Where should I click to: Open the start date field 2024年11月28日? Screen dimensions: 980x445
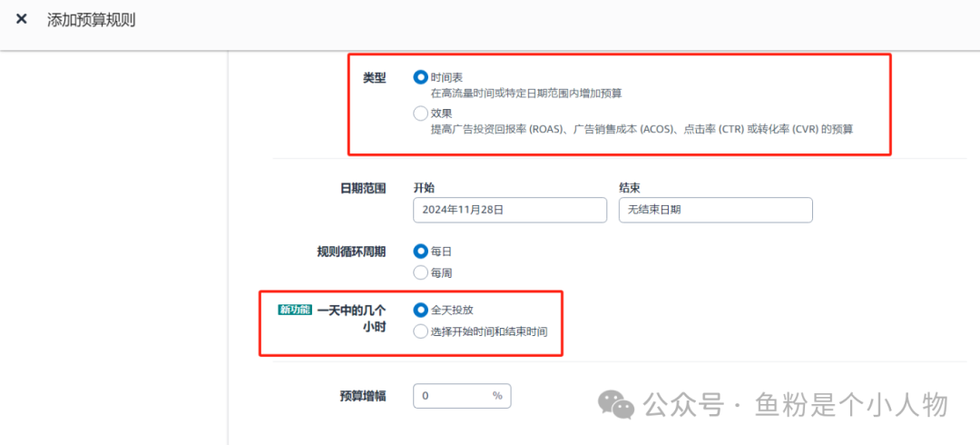[x=510, y=211]
